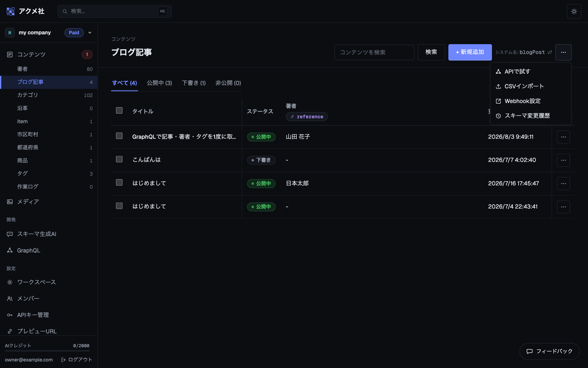Click the アクメ社 logo icon
This screenshot has height=368, width=588.
click(11, 11)
